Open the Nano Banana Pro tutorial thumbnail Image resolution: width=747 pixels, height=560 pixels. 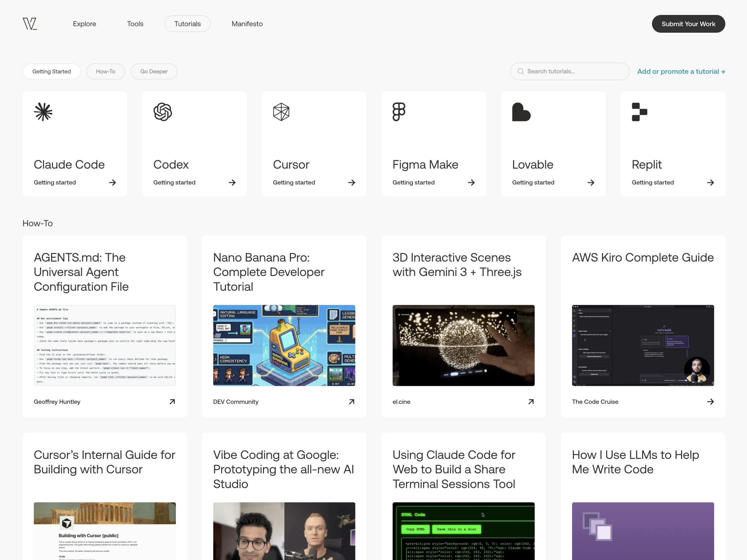[284, 345]
